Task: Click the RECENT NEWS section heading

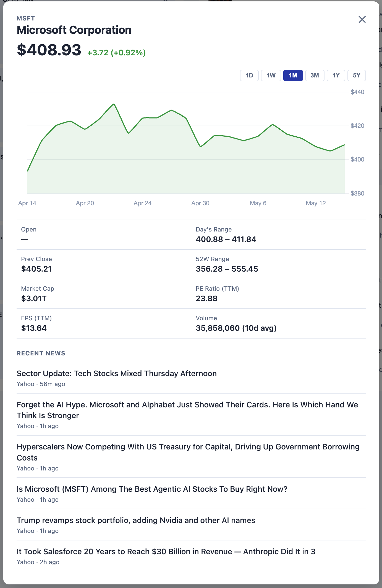Action: tap(41, 353)
